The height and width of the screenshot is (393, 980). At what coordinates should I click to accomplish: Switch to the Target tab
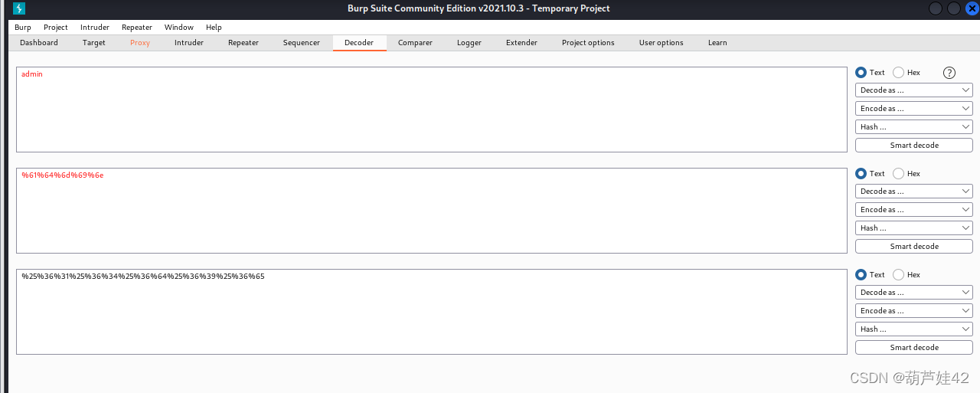pyautogui.click(x=94, y=43)
